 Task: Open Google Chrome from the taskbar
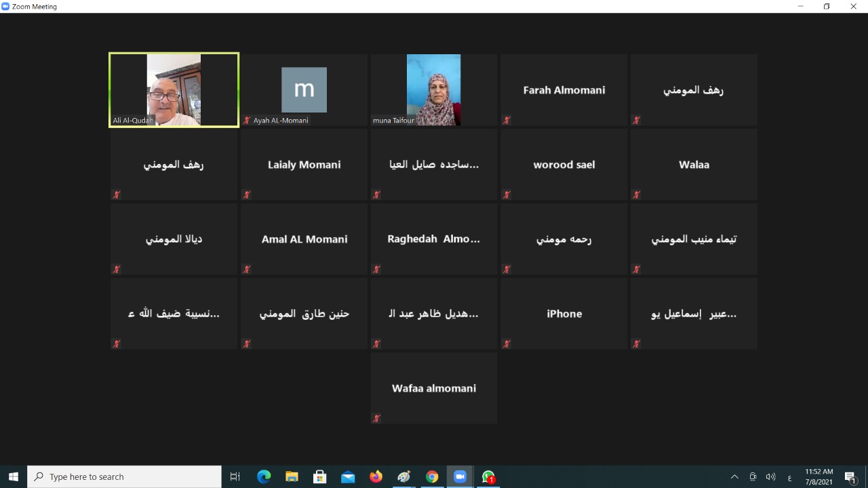(x=432, y=477)
